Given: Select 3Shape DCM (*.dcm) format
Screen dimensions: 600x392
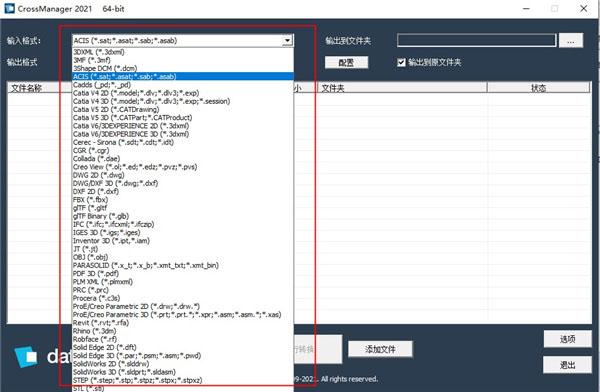Looking at the screenshot, I should (x=183, y=69).
